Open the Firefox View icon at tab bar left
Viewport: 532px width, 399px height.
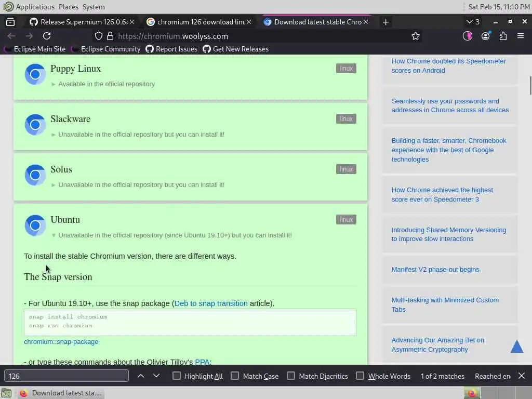(x=10, y=22)
